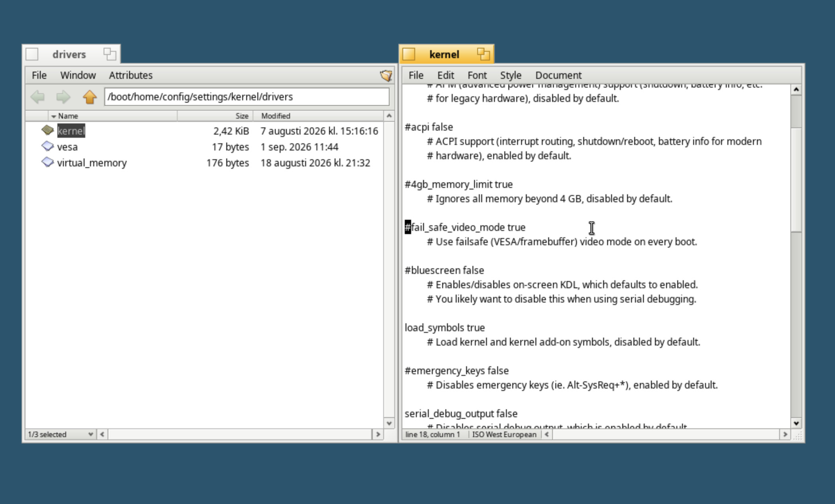Click the back navigation arrow in Tracker

click(x=38, y=97)
